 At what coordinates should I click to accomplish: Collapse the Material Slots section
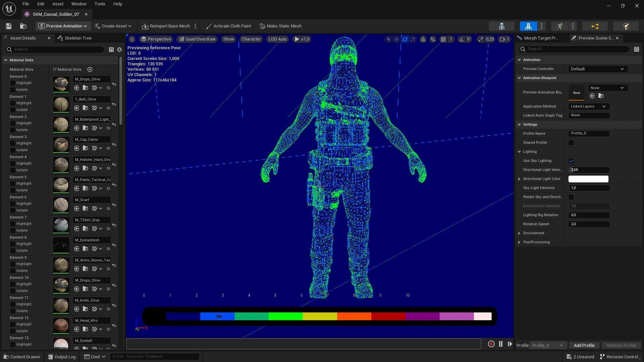click(x=6, y=60)
